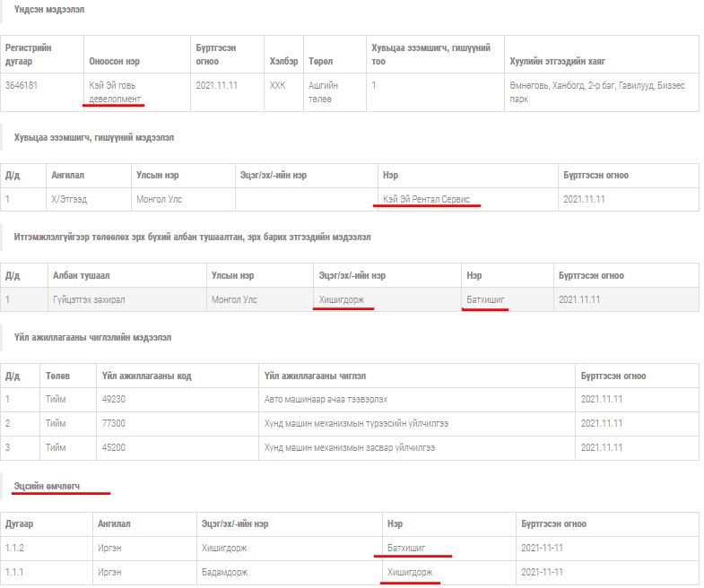704x588 pixels.
Task: Click owner number 1.1.1
Action: point(15,572)
